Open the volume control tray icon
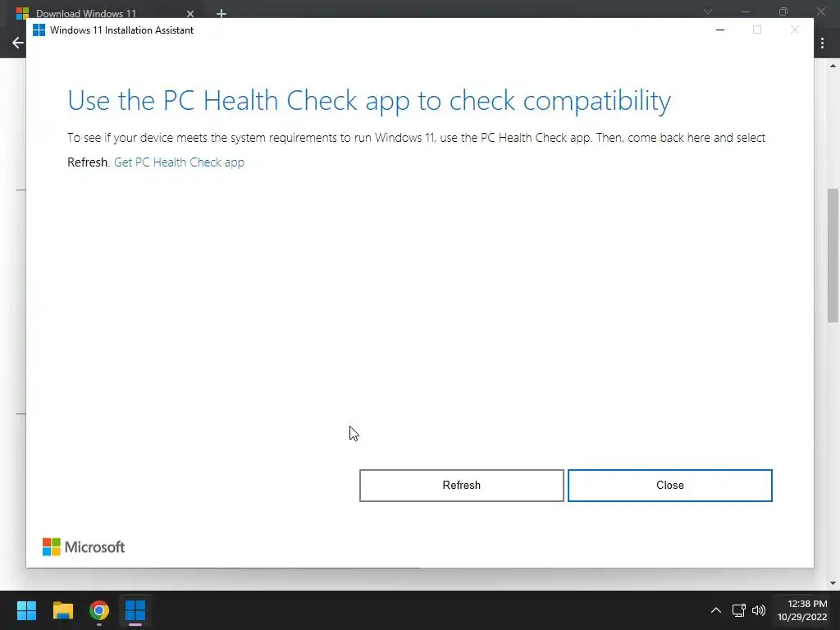The image size is (840, 630). 759,610
